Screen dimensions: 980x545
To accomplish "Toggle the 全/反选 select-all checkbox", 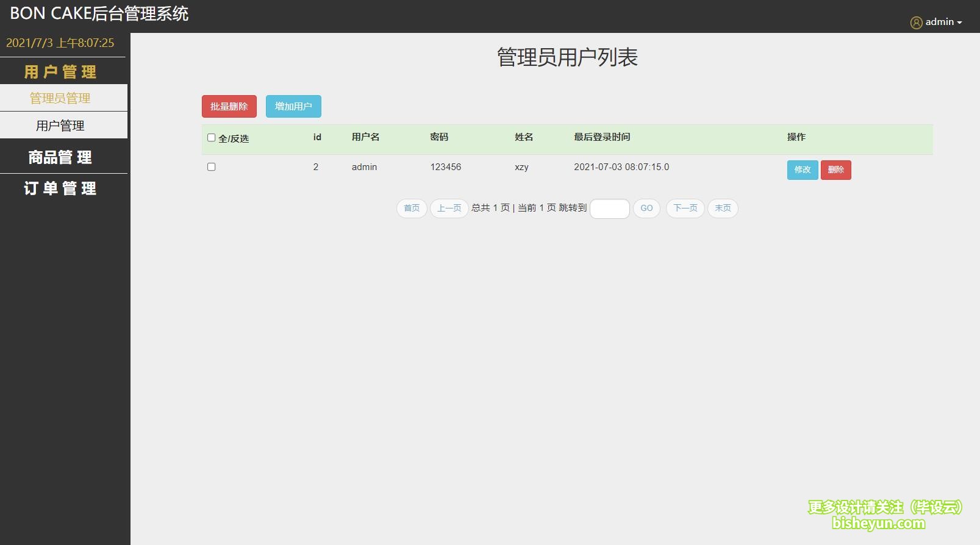I will click(x=212, y=138).
